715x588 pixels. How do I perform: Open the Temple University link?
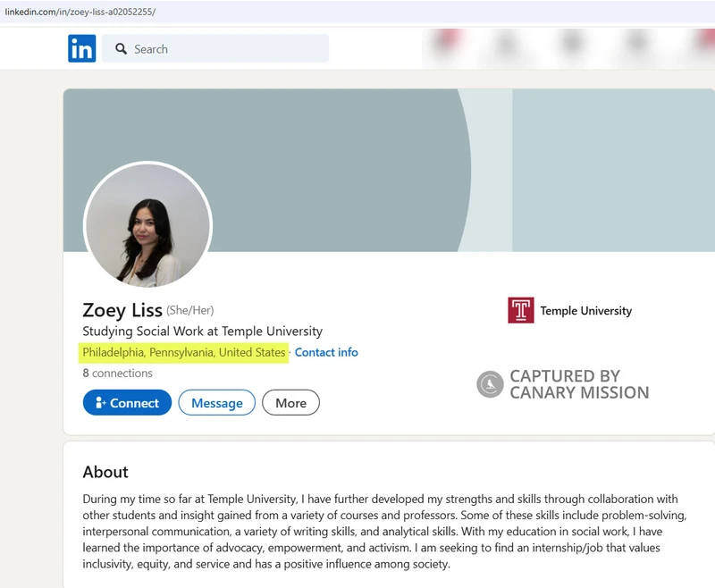[x=586, y=311]
